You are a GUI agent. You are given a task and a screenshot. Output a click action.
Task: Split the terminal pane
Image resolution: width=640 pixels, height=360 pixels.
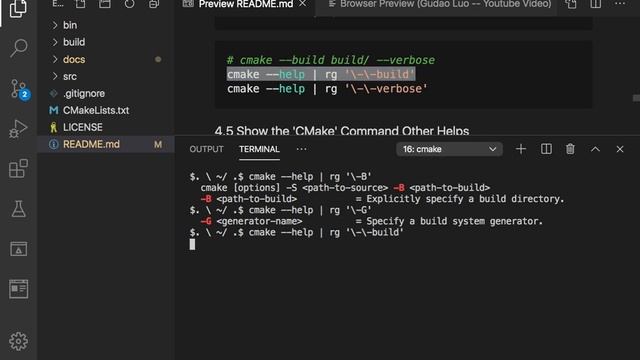(x=546, y=149)
